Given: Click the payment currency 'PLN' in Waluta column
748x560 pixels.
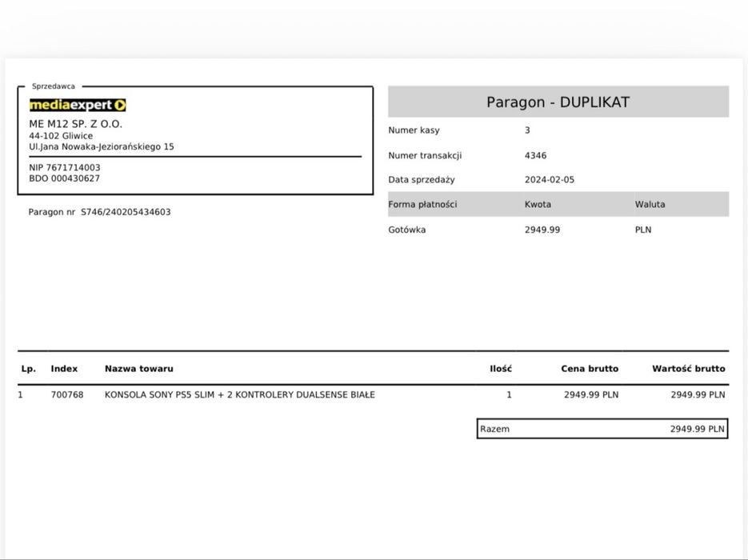Looking at the screenshot, I should coord(643,230).
